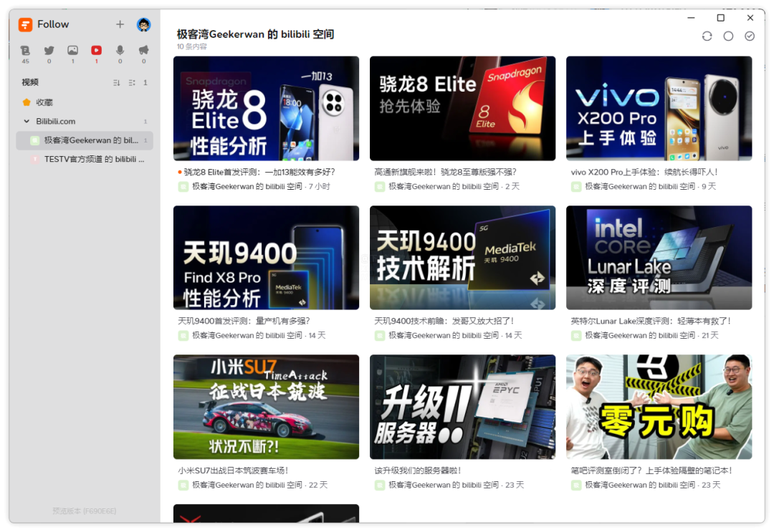774x532 pixels.
Task: Open the 骁龙8 Elite 性能分析 video thumbnail
Action: click(266, 108)
